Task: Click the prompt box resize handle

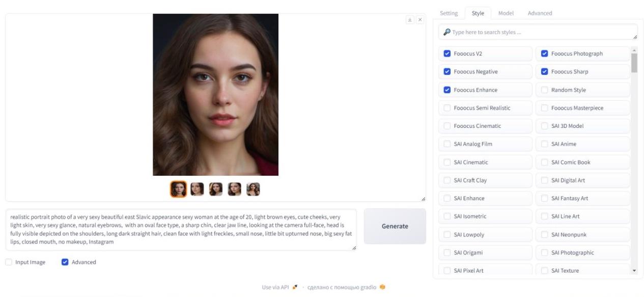Action: point(354,248)
